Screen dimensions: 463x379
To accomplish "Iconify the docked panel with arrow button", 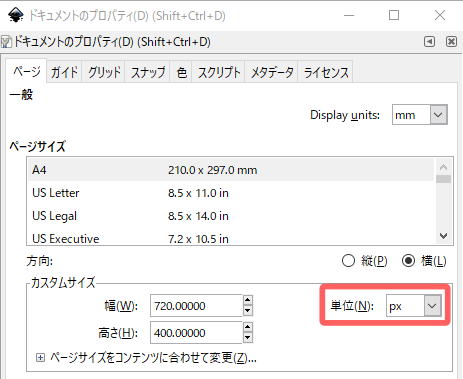I will 429,42.
